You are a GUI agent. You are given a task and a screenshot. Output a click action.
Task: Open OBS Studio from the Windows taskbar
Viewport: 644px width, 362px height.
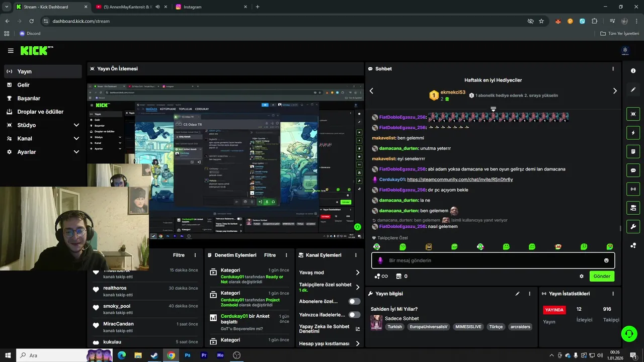click(236, 355)
